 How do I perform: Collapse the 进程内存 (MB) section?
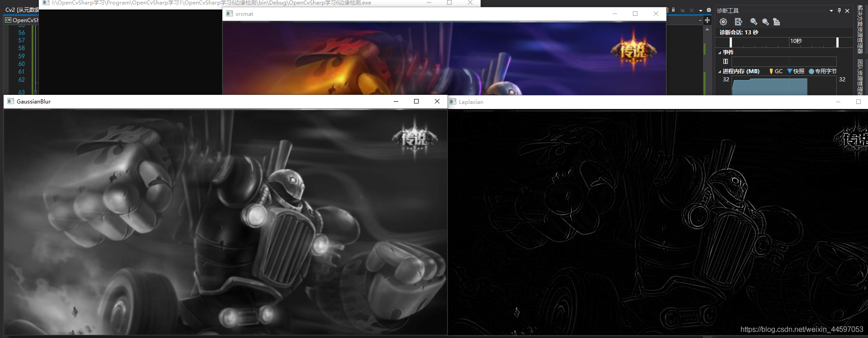tap(719, 71)
